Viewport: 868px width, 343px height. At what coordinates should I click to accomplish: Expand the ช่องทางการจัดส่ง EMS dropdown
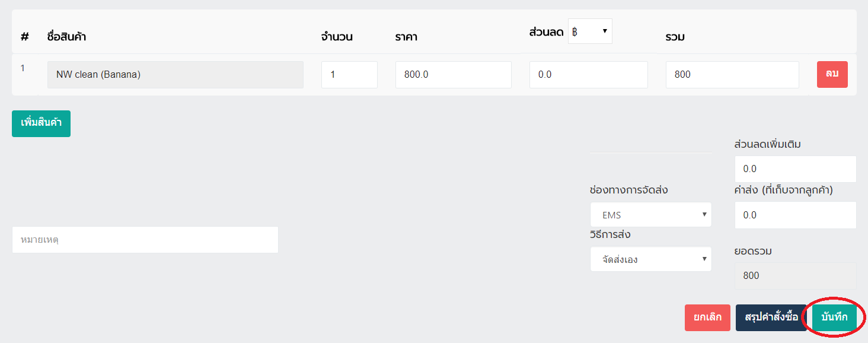651,215
